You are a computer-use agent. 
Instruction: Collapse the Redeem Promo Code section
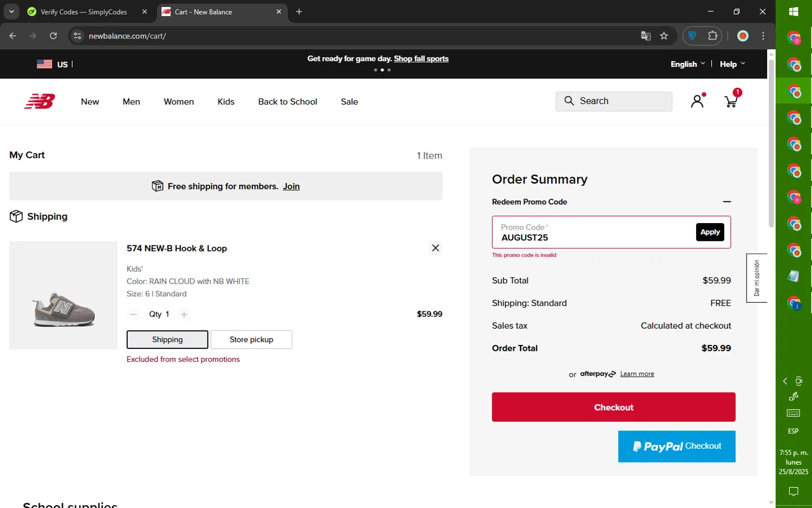point(727,201)
